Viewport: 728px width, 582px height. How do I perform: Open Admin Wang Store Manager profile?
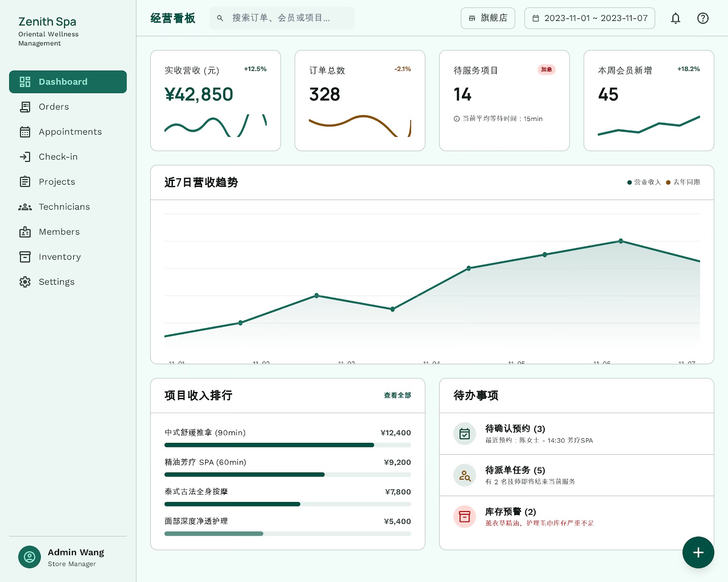[x=68, y=557]
